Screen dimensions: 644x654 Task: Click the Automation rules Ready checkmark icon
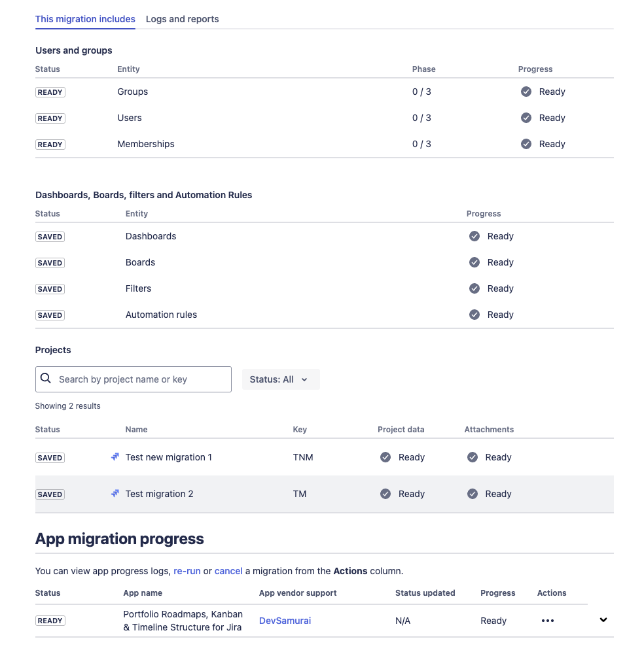click(474, 315)
